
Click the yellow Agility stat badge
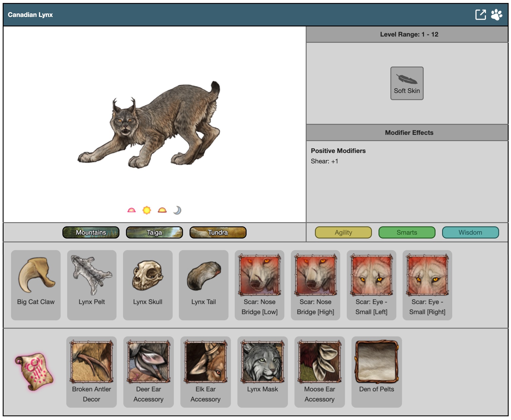pyautogui.click(x=343, y=232)
